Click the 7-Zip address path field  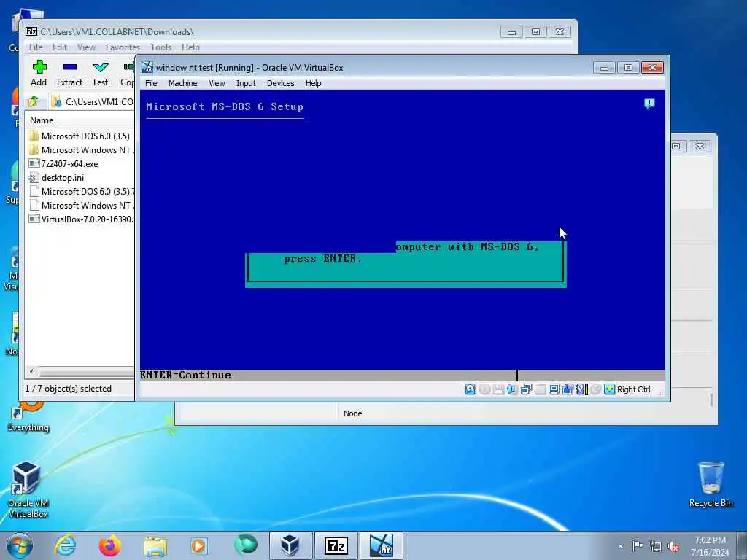(x=93, y=101)
